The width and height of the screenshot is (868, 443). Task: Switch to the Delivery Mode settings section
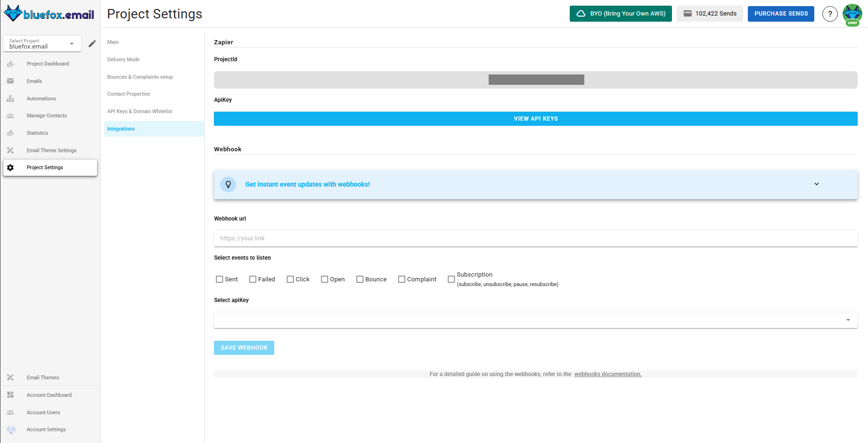tap(123, 59)
